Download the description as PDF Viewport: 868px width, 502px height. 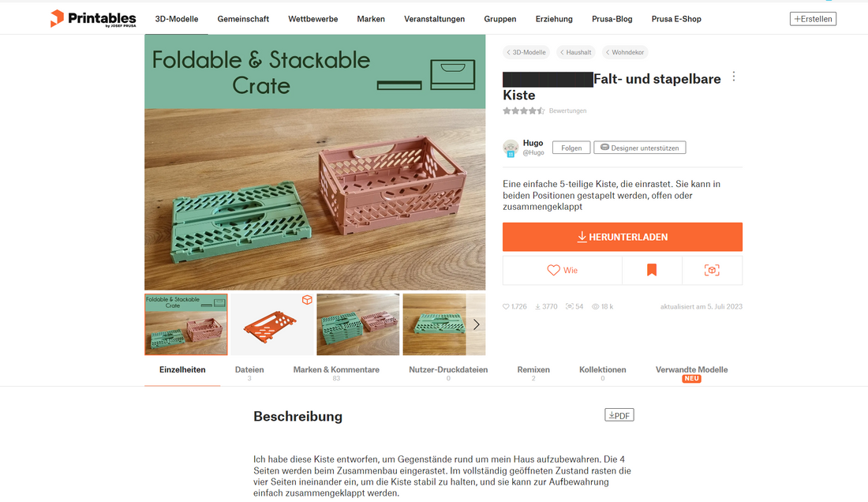tap(619, 415)
